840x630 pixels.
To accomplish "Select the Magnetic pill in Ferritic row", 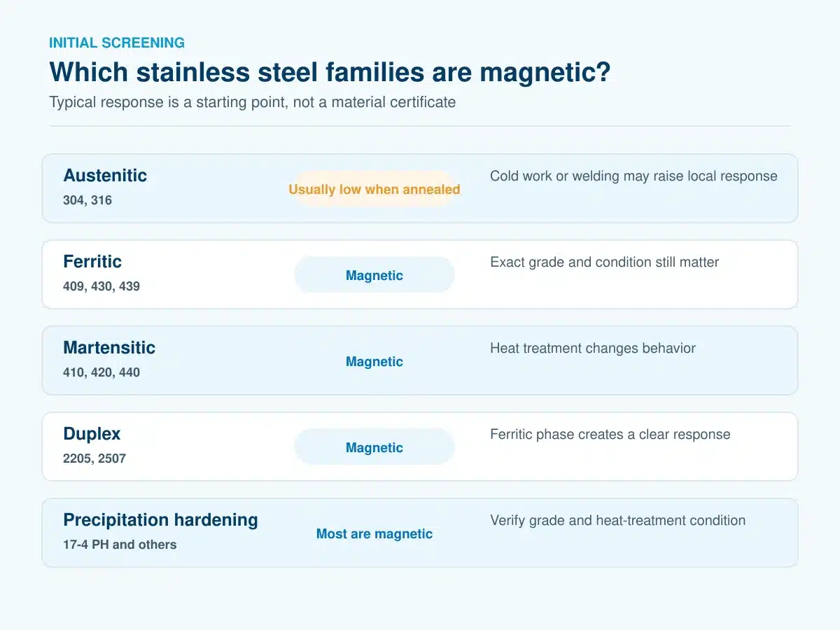I will point(374,275).
